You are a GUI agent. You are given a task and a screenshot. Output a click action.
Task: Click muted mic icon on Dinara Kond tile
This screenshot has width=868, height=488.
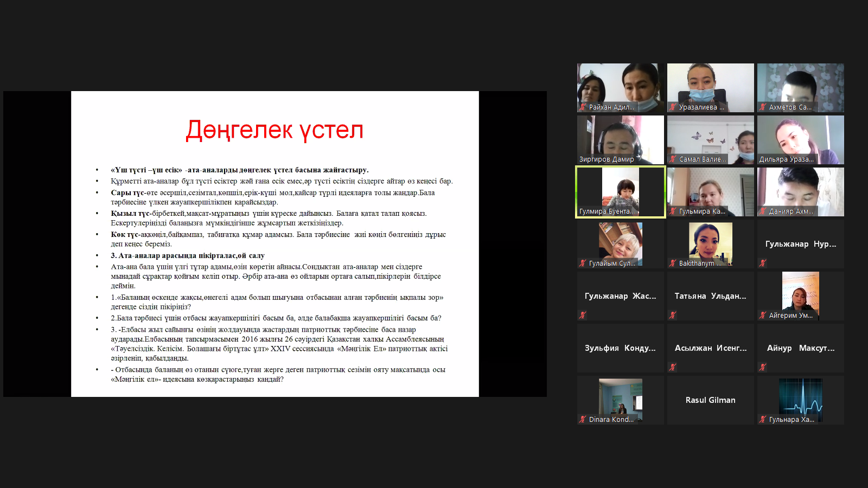[x=583, y=420]
